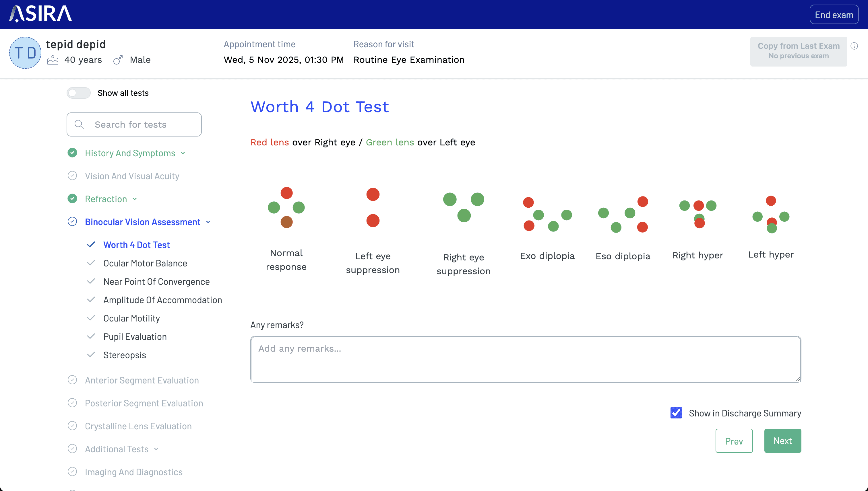Collapse the Binocular Vision Assessment chevron

point(208,222)
